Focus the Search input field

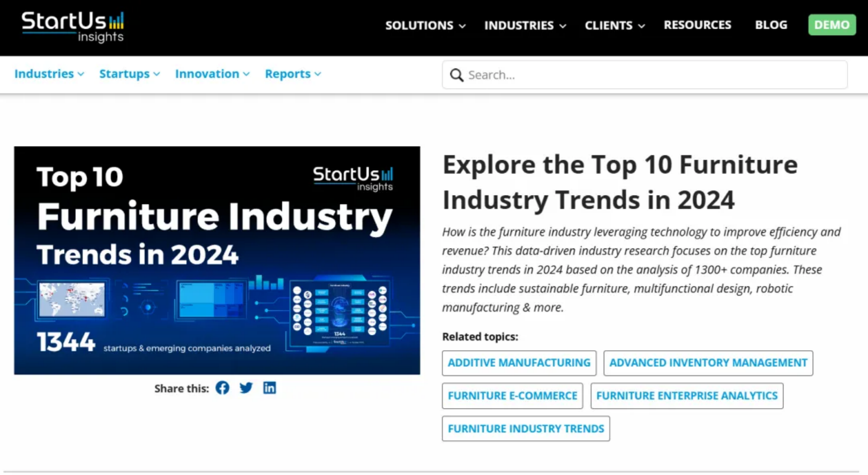point(645,75)
